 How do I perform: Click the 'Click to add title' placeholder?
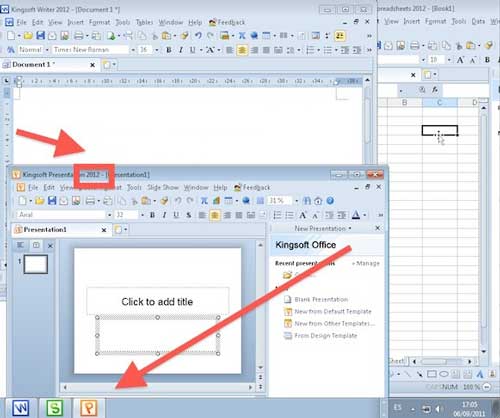pyautogui.click(x=158, y=301)
